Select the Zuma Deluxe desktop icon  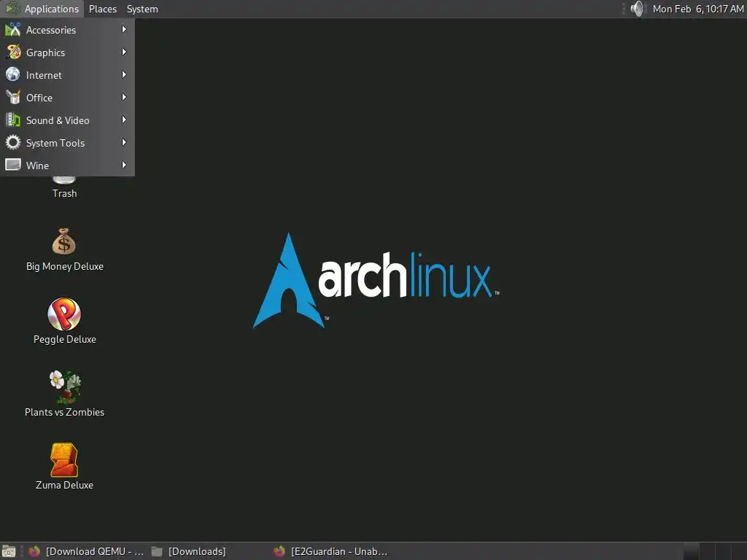(64, 460)
